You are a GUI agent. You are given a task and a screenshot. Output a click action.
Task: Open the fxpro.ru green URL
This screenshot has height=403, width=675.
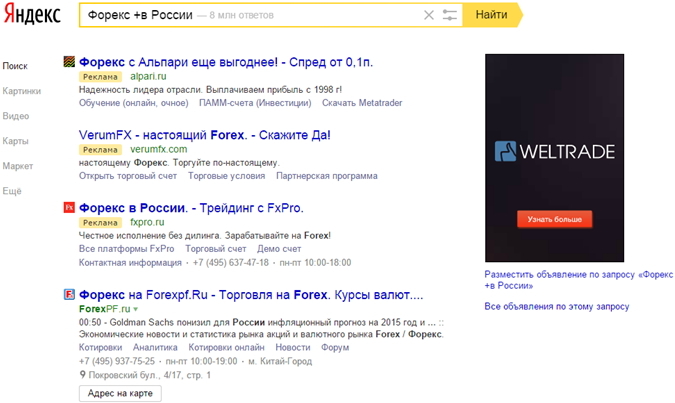[147, 222]
